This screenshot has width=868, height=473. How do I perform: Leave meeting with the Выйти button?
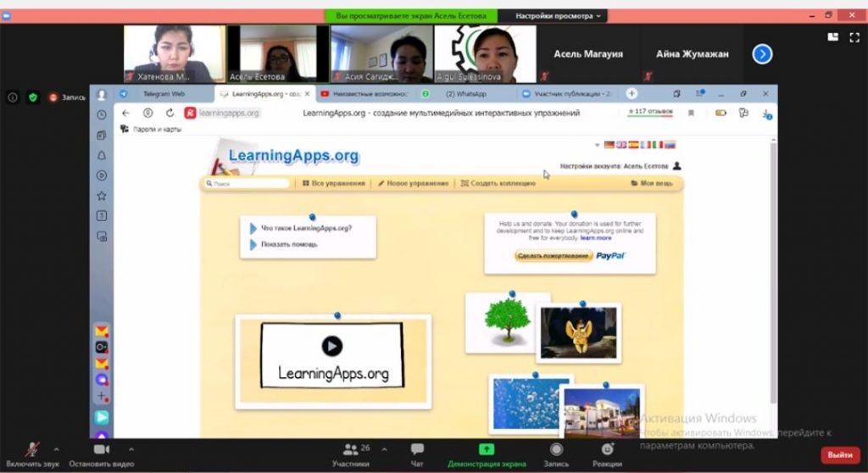pos(840,454)
